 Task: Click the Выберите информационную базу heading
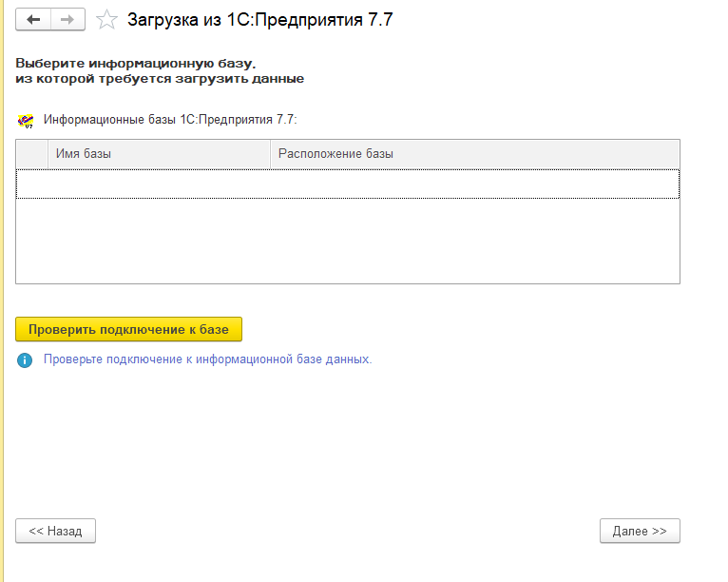coord(136,63)
